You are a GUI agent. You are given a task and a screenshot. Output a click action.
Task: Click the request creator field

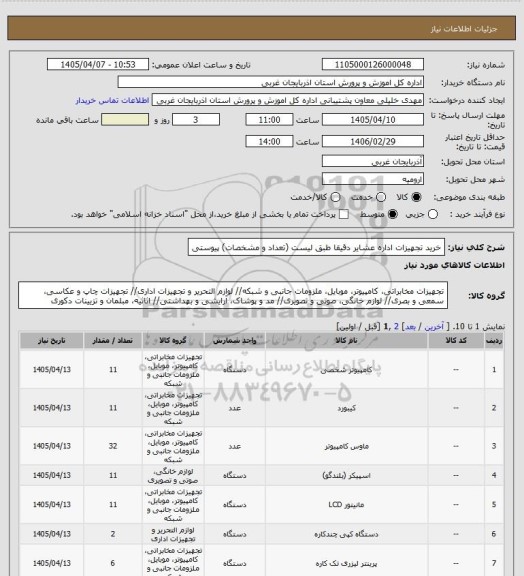click(288, 100)
